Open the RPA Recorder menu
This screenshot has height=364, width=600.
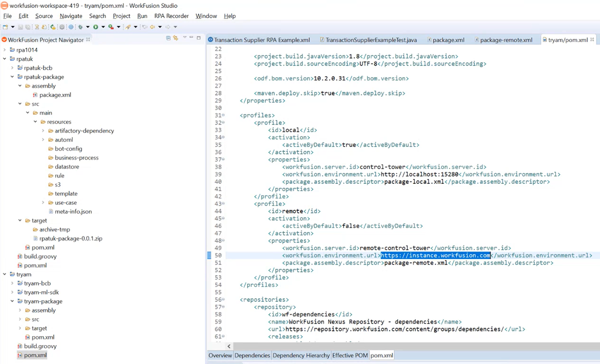pos(171,16)
